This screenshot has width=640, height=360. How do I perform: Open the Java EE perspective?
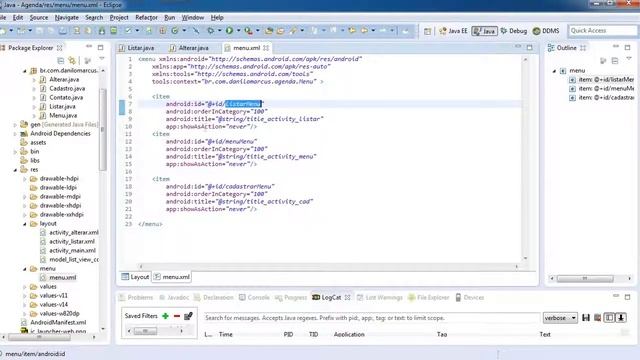[453, 31]
